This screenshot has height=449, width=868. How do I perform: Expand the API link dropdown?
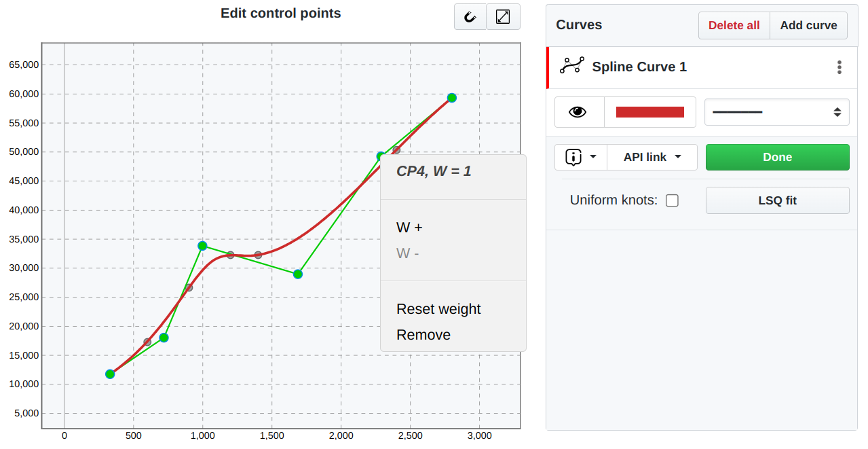click(x=652, y=157)
